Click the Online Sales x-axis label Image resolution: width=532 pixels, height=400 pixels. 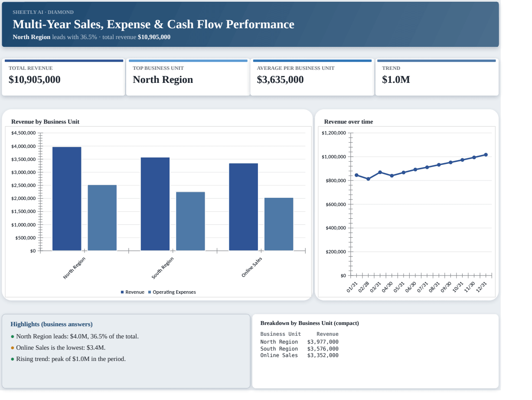click(x=252, y=267)
